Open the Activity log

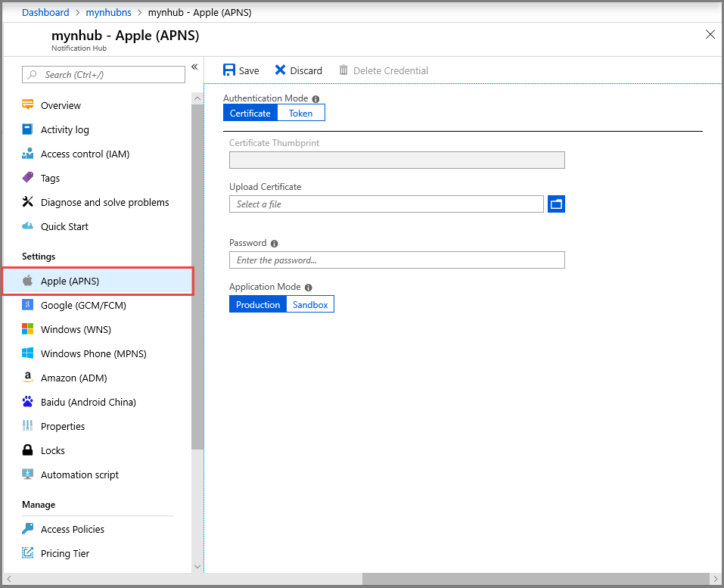pos(66,129)
